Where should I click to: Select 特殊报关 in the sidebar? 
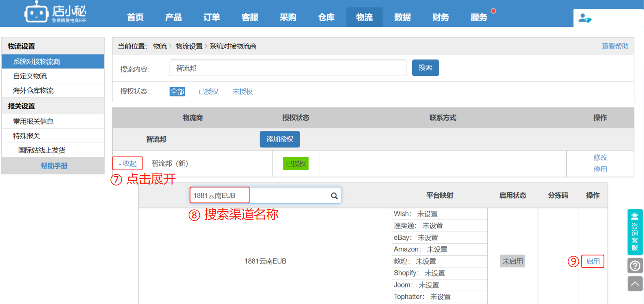pos(53,136)
